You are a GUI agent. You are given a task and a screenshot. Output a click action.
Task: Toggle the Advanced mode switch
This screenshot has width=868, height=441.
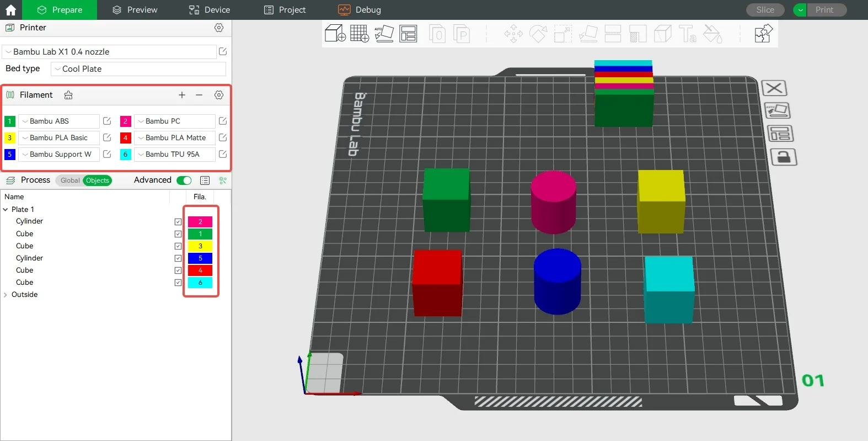(184, 180)
